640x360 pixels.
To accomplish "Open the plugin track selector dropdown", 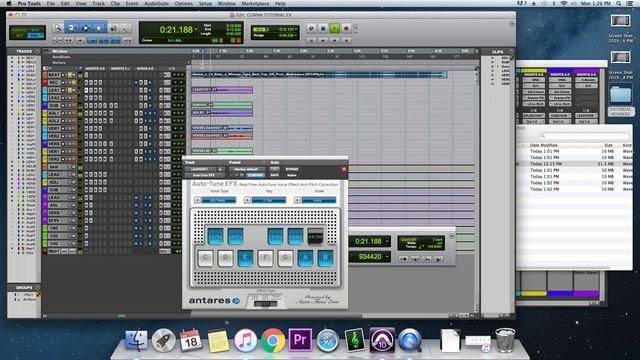I will [202, 169].
